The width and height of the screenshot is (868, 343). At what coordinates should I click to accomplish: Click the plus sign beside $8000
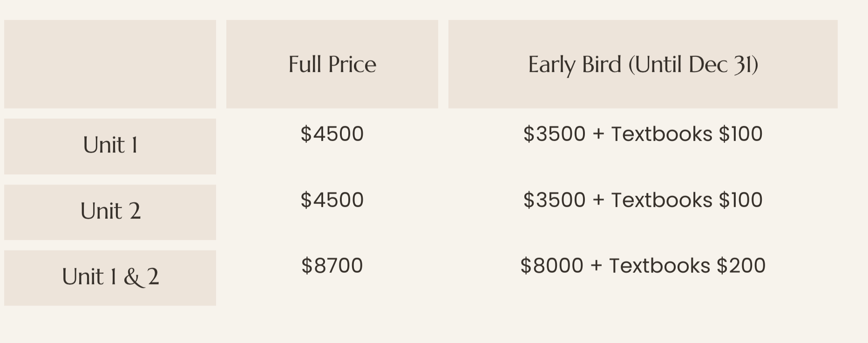click(596, 266)
